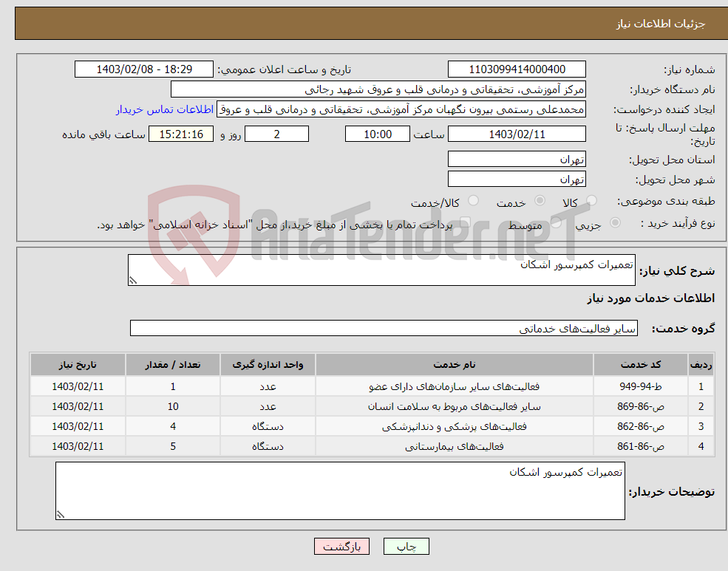
Task: Click the delivery city field تهران
Action: [x=517, y=179]
